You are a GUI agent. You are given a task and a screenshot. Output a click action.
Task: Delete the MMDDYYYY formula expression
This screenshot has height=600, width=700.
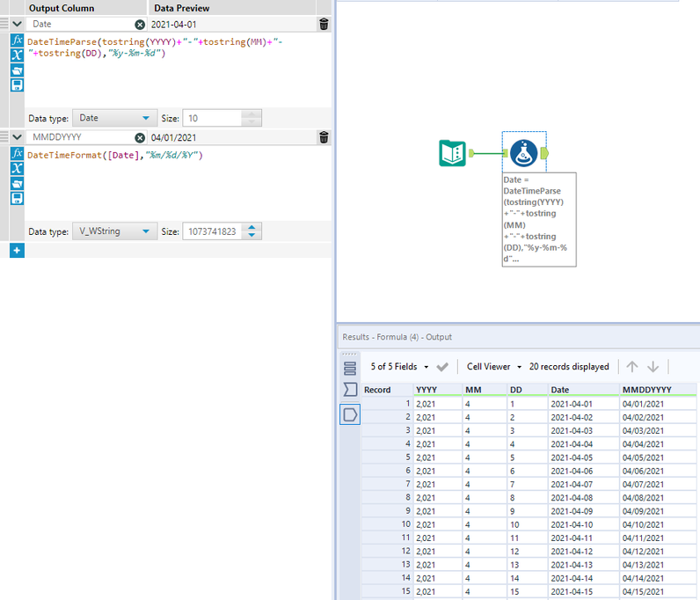click(324, 137)
